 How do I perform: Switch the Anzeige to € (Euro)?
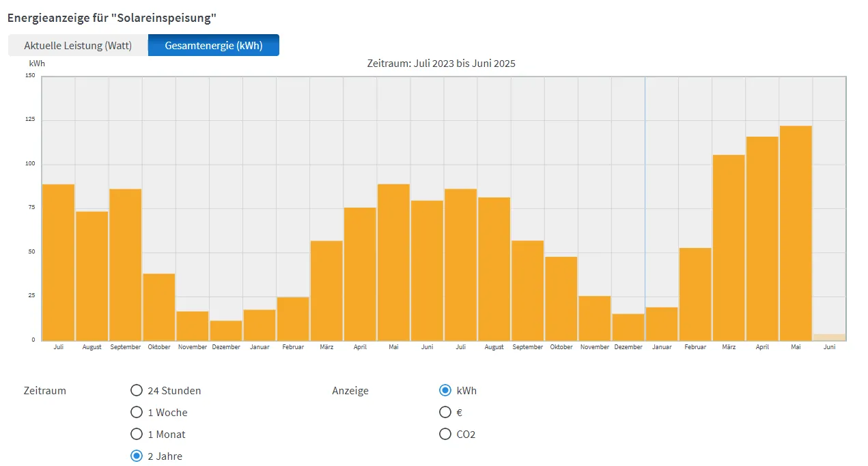pos(445,413)
